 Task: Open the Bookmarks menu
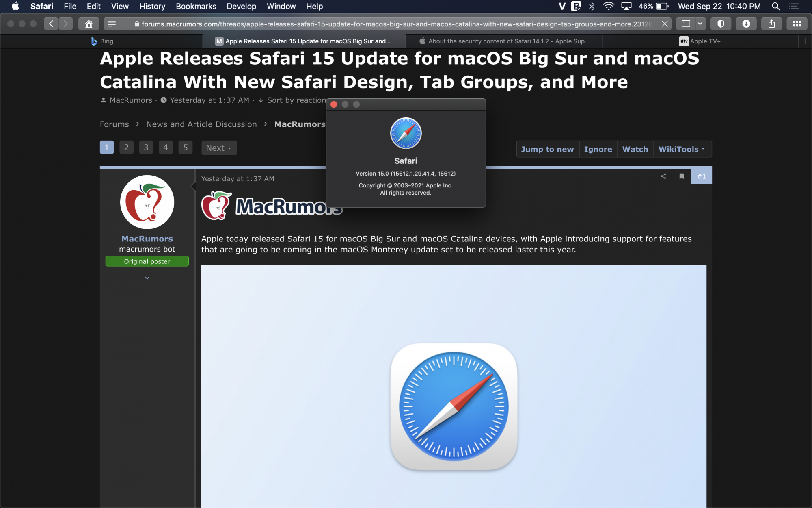(196, 6)
